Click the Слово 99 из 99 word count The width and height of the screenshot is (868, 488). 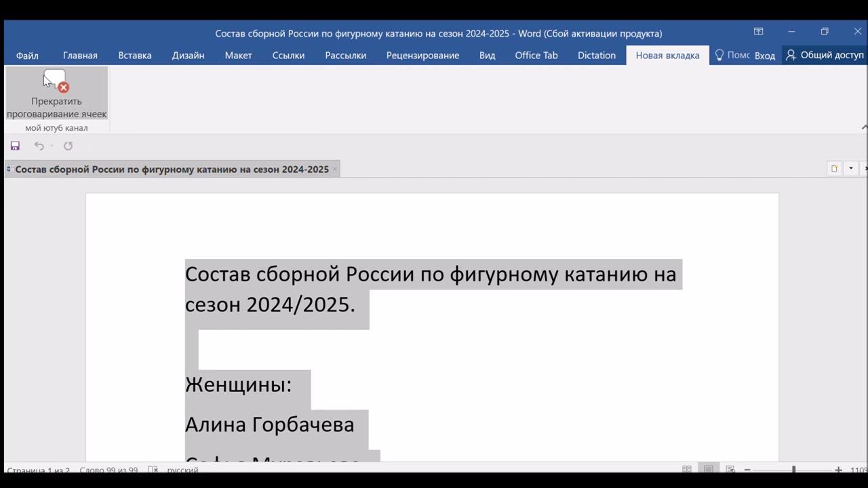pyautogui.click(x=108, y=470)
